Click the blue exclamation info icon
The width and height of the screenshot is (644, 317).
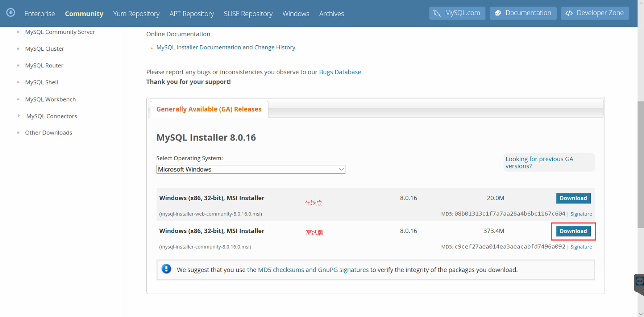[166, 269]
